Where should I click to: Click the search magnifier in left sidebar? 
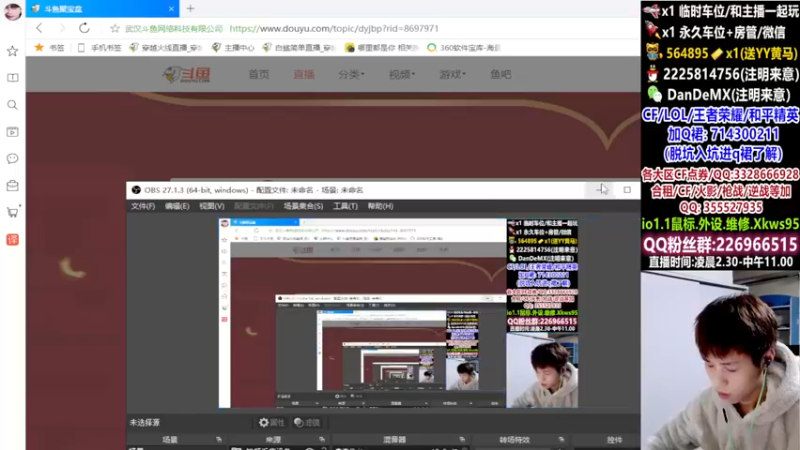[12, 105]
